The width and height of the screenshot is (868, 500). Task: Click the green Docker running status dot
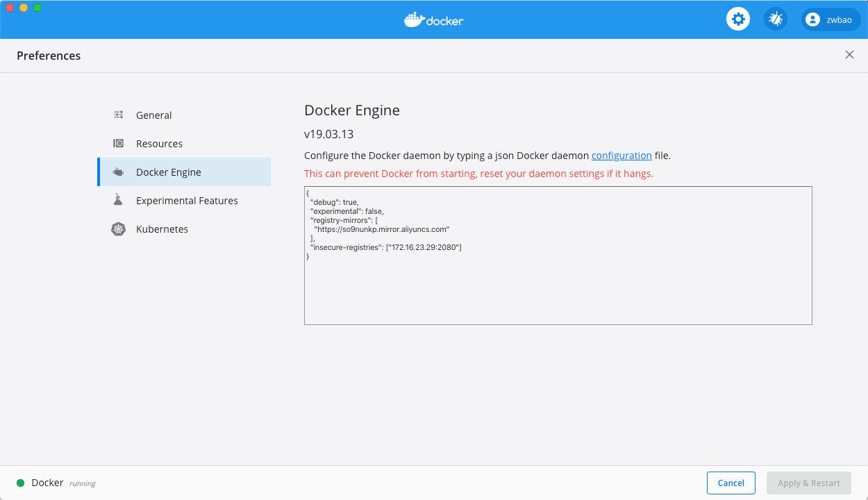pyautogui.click(x=22, y=482)
